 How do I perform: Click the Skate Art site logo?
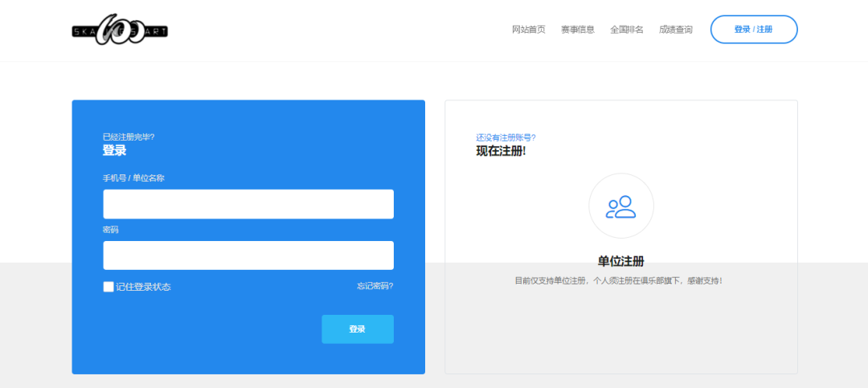[x=119, y=31]
